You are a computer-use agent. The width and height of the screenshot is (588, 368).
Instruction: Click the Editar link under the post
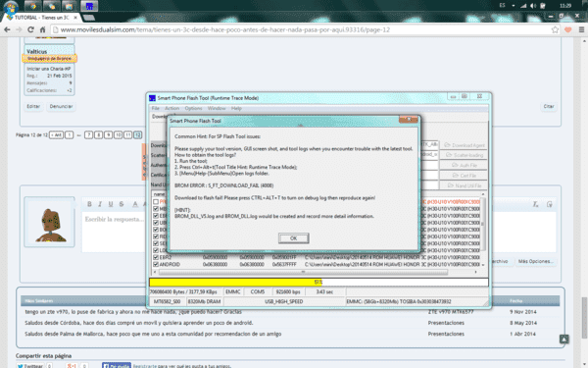pyautogui.click(x=33, y=106)
